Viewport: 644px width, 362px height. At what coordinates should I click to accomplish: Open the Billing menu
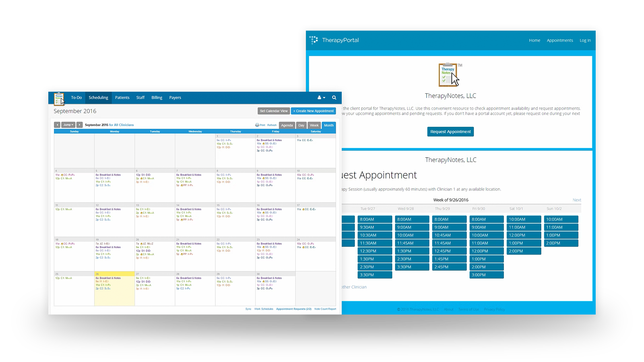pos(157,97)
